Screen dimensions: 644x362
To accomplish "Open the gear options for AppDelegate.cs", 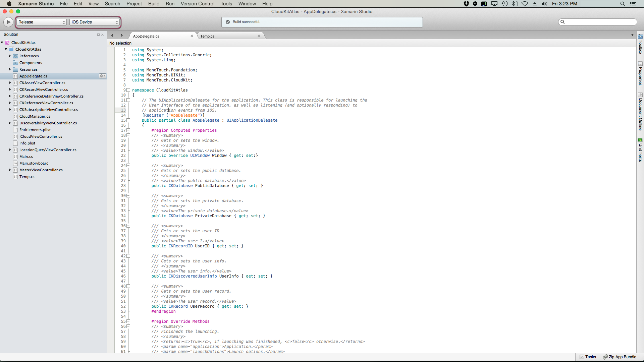I will point(102,76).
